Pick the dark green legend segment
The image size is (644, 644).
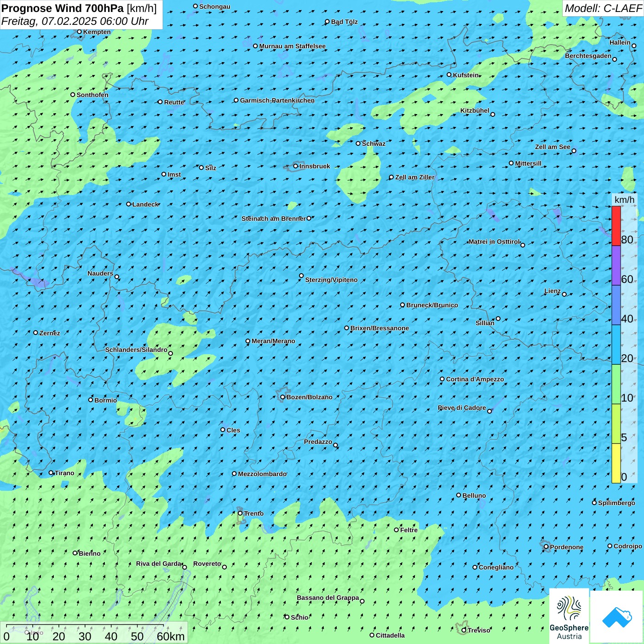616,384
